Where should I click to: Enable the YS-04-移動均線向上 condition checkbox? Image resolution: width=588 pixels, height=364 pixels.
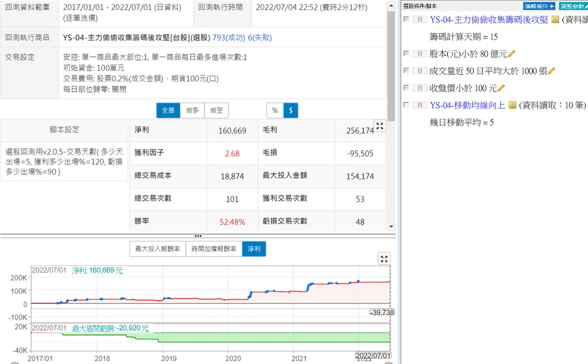[406, 105]
